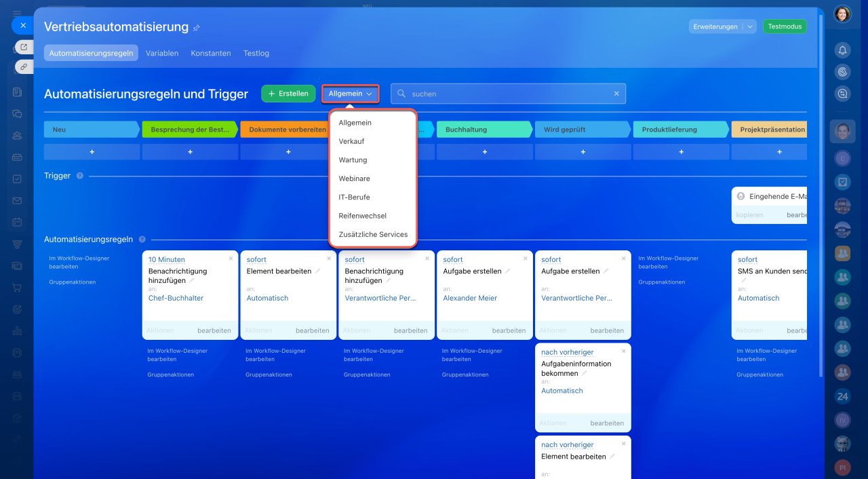Open the mail icon in left sidebar
Viewport: 868px width, 479px height.
click(17, 201)
